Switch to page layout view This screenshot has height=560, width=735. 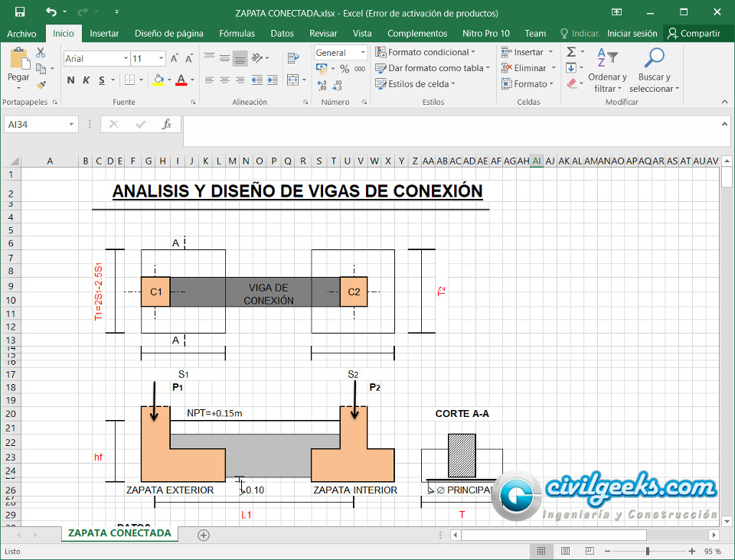point(565,551)
